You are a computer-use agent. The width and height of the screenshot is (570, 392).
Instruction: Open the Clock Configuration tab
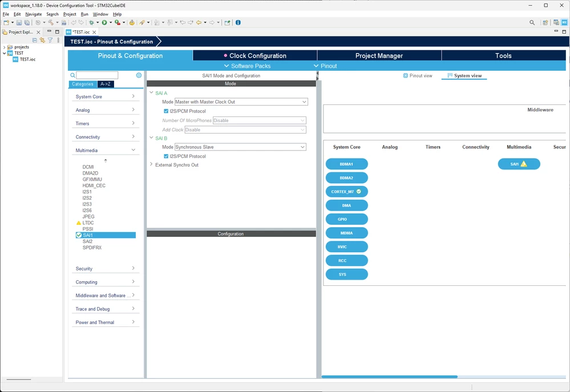255,56
